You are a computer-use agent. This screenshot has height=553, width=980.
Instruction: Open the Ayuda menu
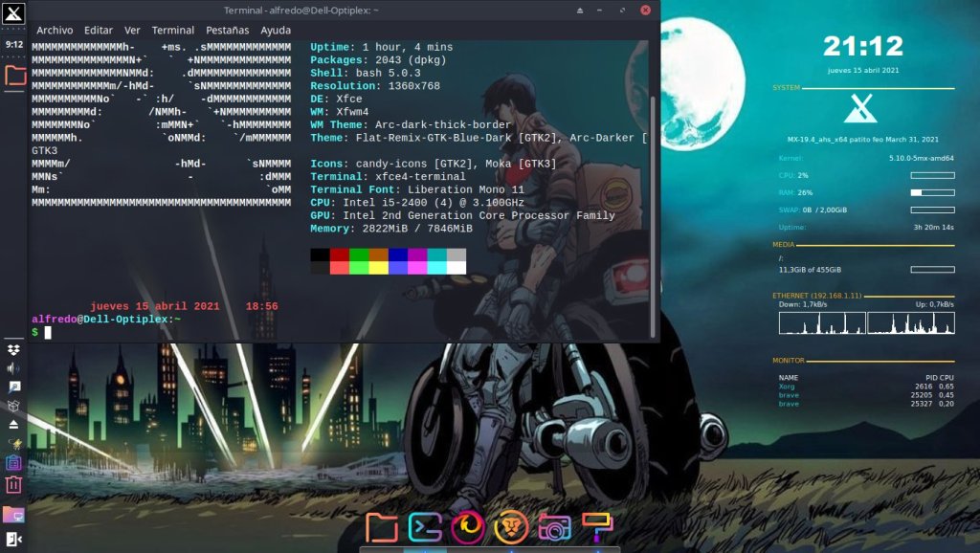276,31
